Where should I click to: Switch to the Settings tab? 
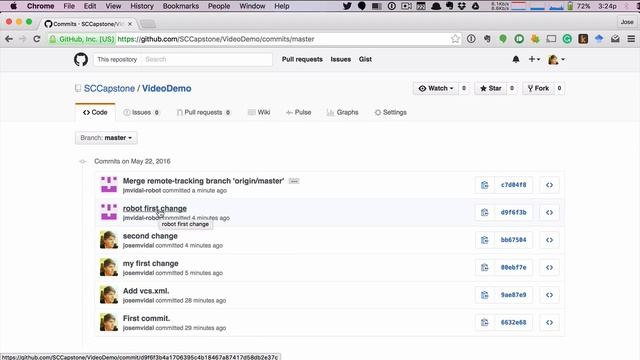pyautogui.click(x=391, y=112)
